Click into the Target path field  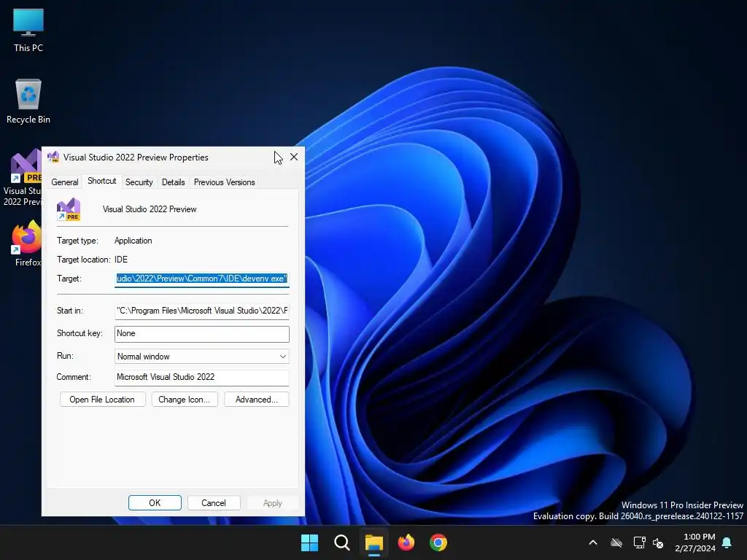[202, 279]
